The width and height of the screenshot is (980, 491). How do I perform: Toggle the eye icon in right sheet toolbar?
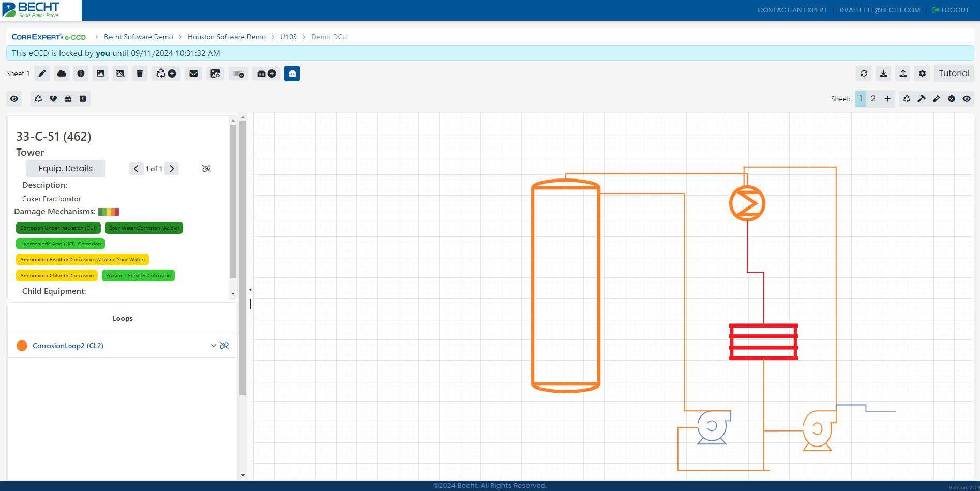pos(967,99)
